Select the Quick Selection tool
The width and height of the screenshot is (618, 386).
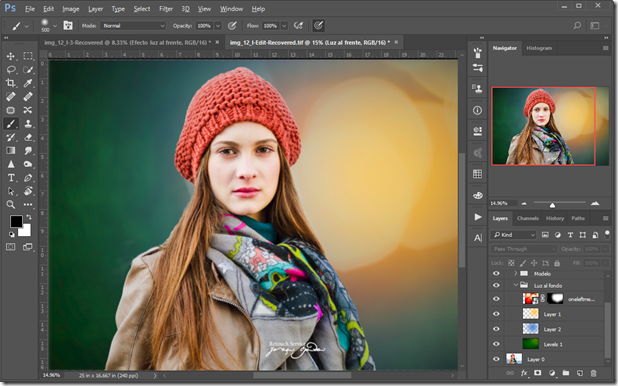point(28,70)
